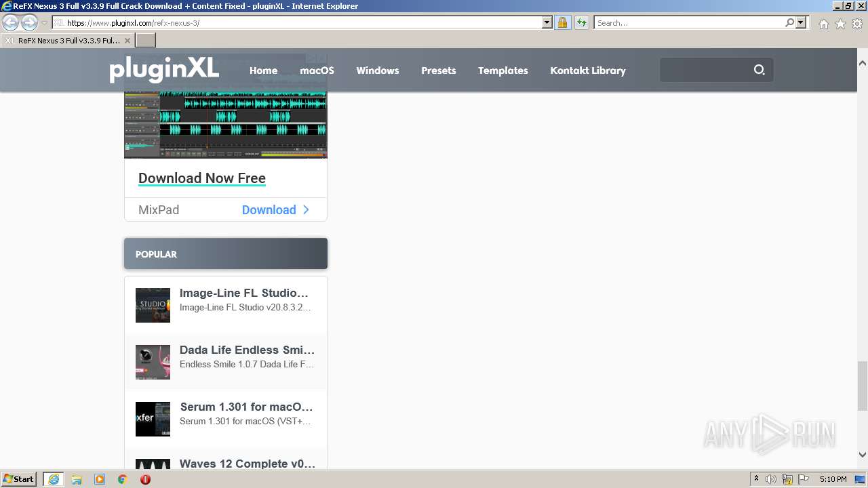The width and height of the screenshot is (868, 488).
Task: Open the Tools gear icon
Action: coord(857,24)
